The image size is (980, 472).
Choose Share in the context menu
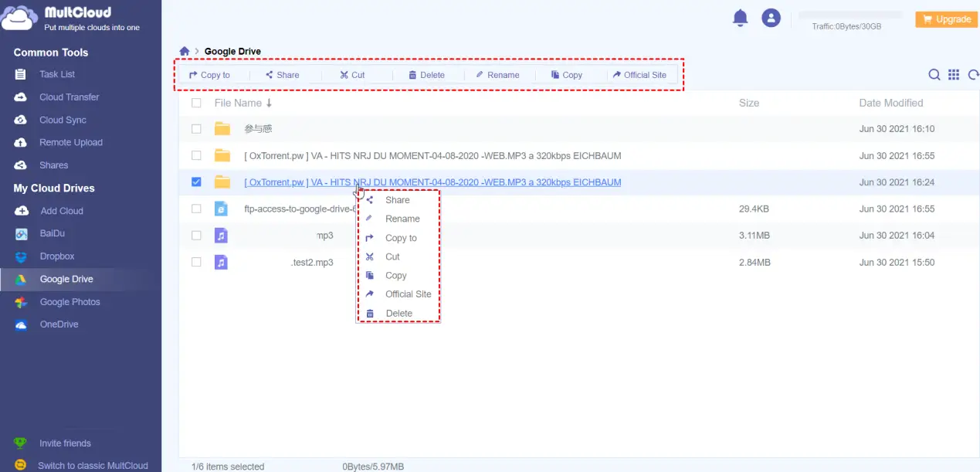[x=398, y=200]
